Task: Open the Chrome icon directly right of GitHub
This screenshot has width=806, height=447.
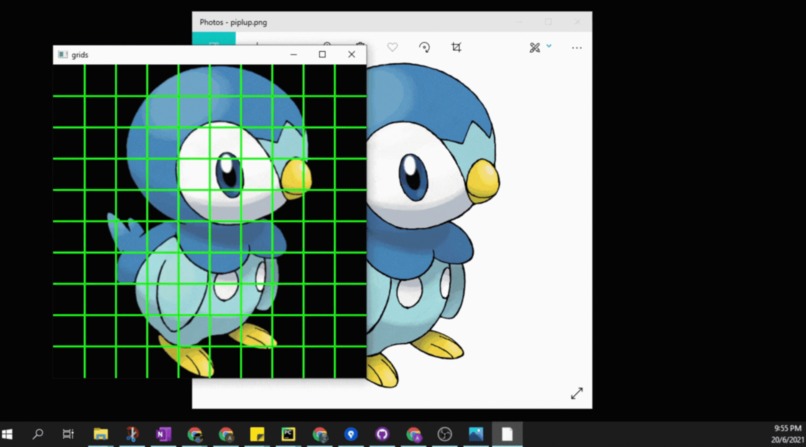Action: pos(414,435)
